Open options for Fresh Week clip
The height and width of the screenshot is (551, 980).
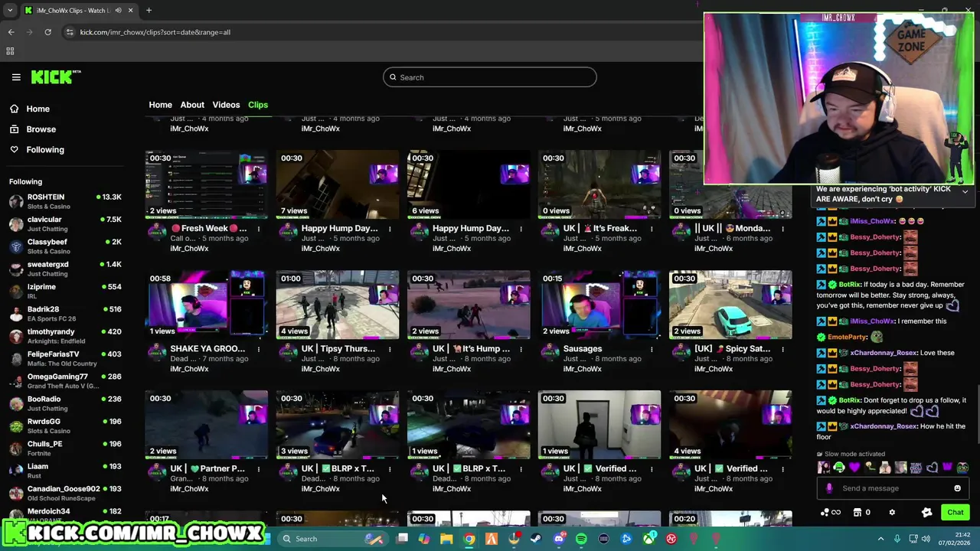259,229
